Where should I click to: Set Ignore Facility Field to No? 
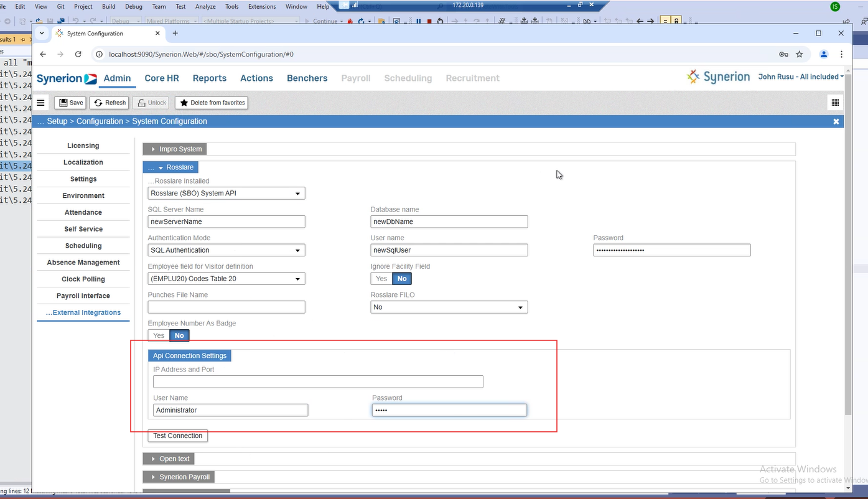coord(402,279)
